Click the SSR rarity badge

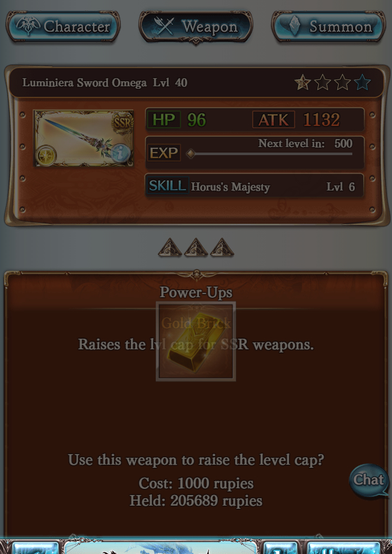pyautogui.click(x=122, y=123)
